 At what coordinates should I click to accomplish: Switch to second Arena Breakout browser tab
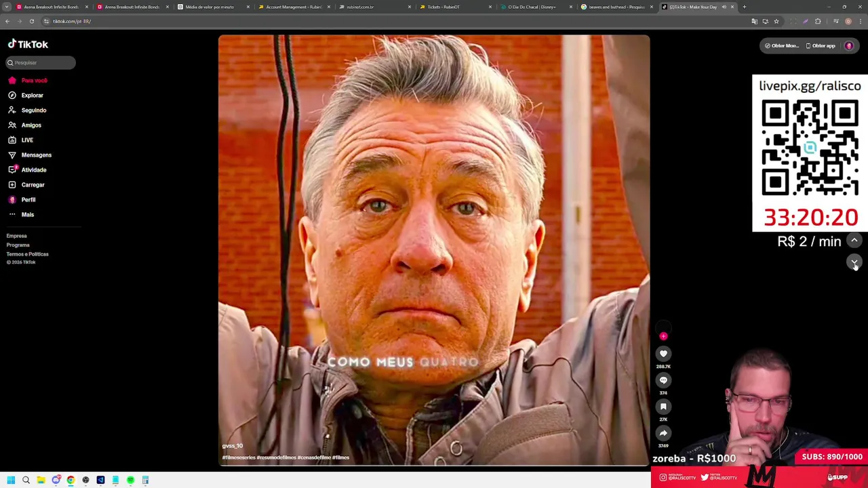pos(132,7)
